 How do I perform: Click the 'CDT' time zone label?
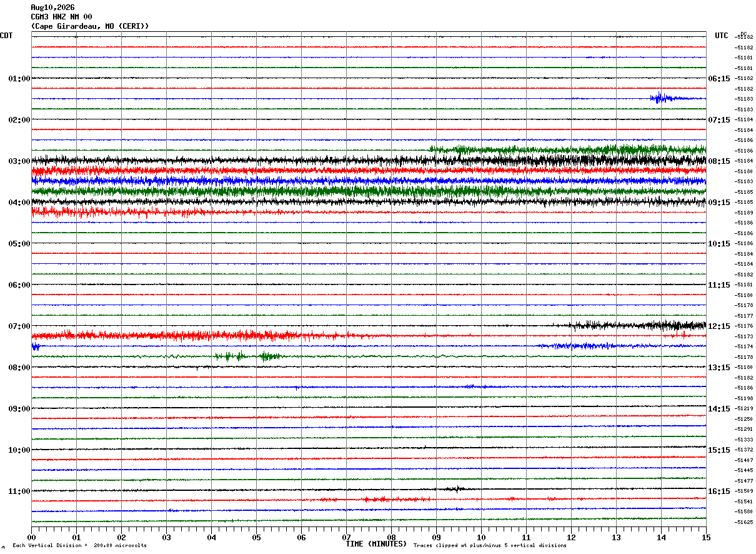[6, 36]
